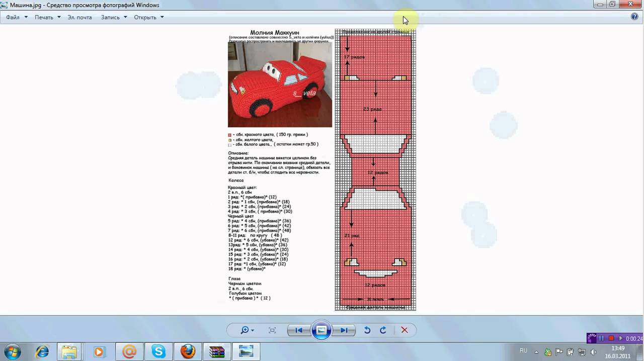644x361 pixels.
Task: Expand the Файл dropdown arrow
Action: pos(26,17)
